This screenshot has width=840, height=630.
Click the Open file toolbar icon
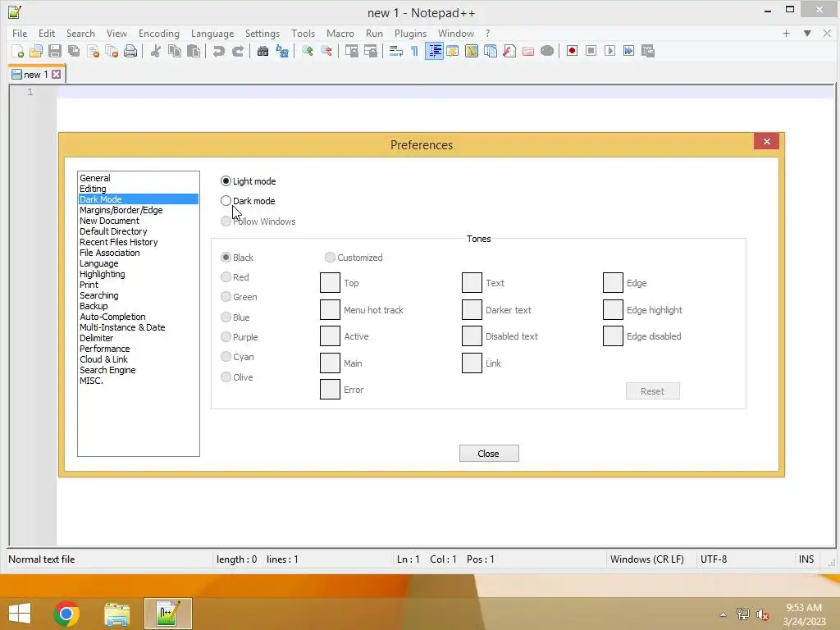(36, 51)
